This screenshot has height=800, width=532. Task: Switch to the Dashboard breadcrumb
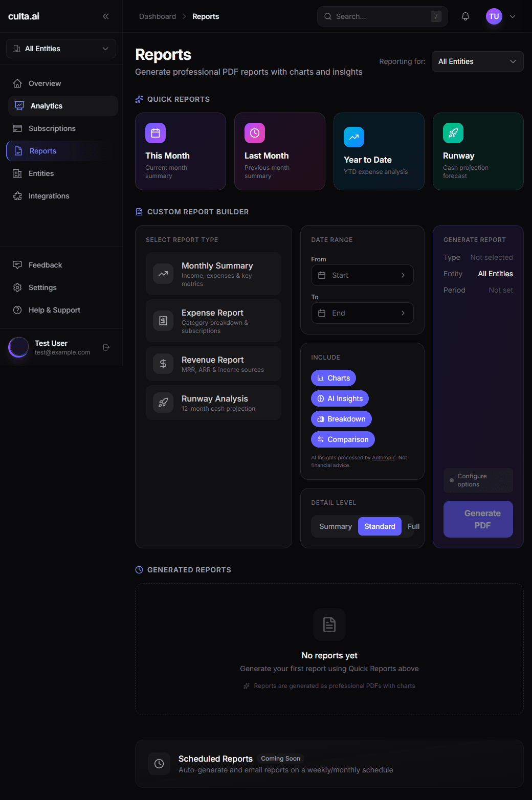click(158, 16)
